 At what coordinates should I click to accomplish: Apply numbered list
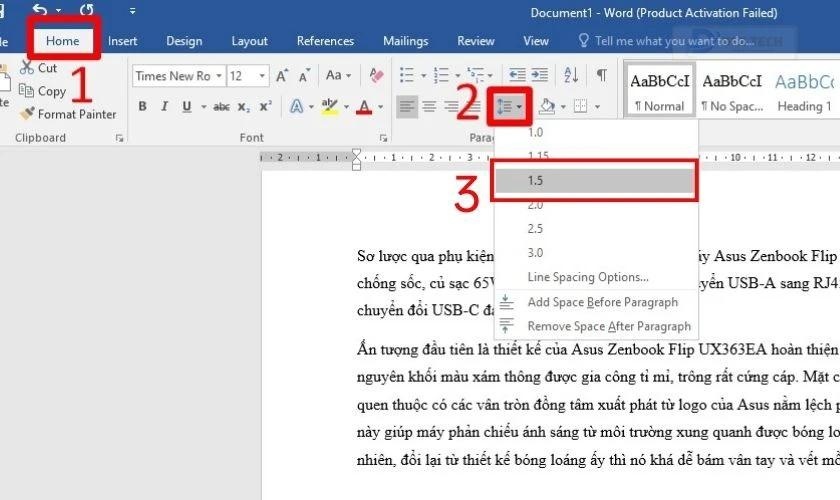441,76
